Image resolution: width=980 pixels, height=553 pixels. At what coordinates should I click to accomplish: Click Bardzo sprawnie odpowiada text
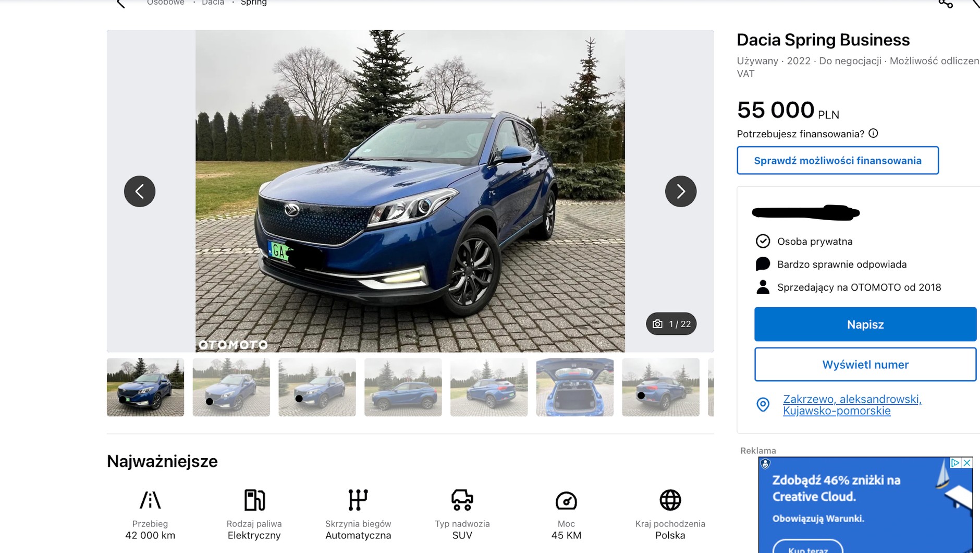(x=842, y=265)
